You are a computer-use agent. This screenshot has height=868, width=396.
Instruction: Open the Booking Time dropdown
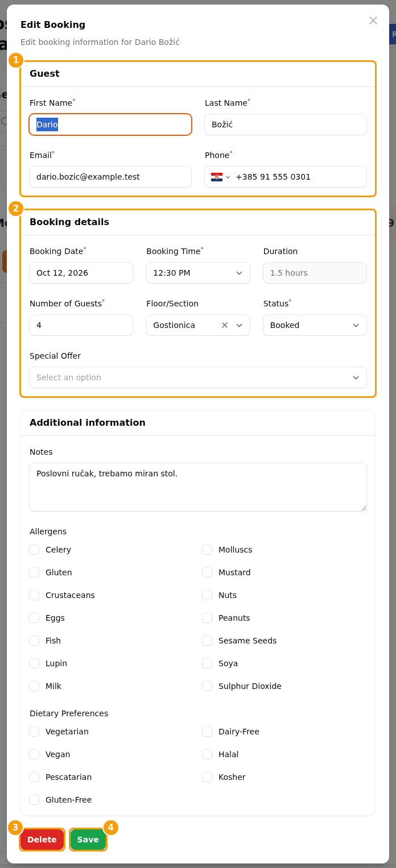(x=198, y=273)
